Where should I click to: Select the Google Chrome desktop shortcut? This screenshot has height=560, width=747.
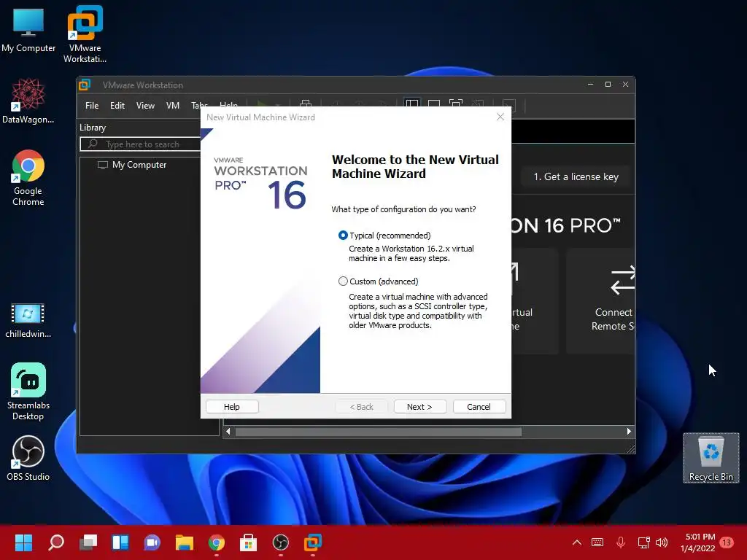click(x=28, y=178)
